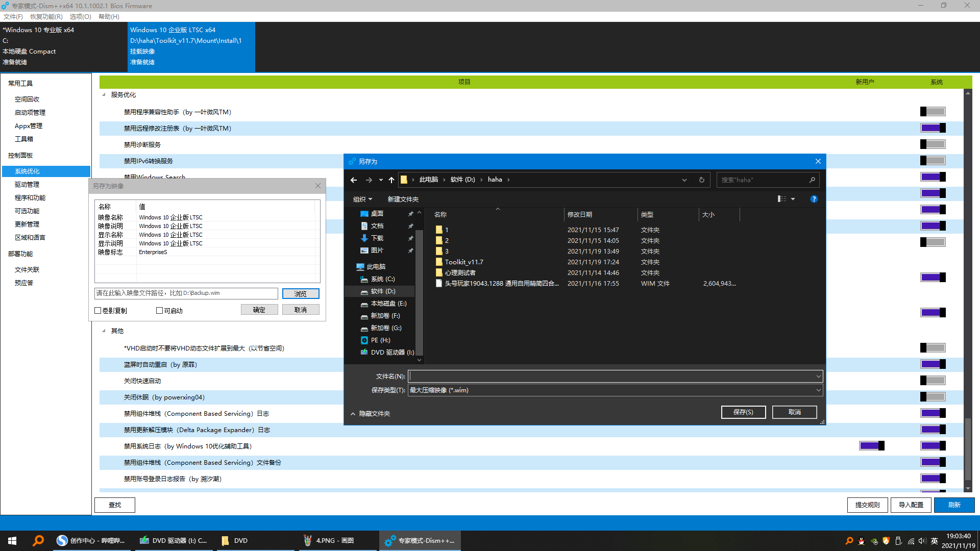Select Downloads in navigation pane

377,238
